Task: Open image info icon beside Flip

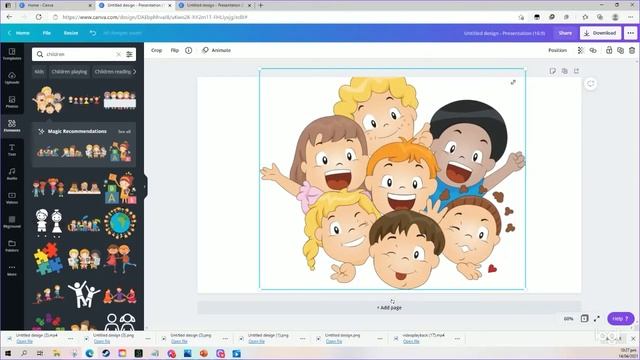Action: [189, 50]
